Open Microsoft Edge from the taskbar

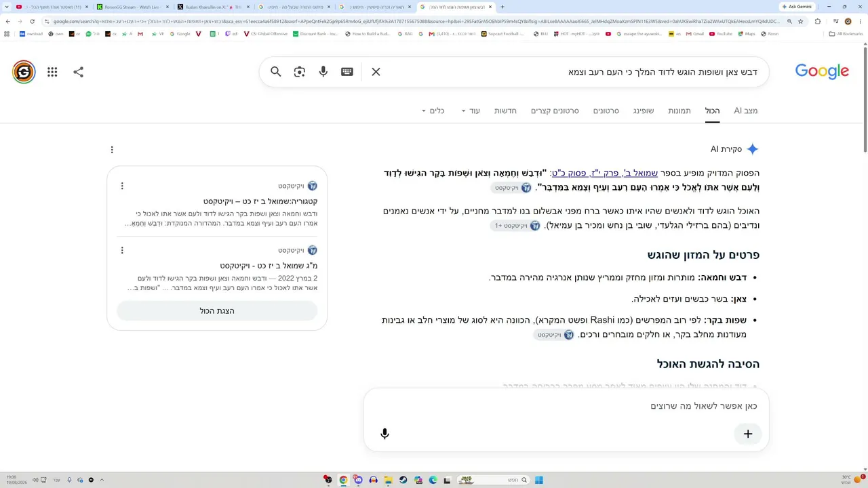pos(433,480)
